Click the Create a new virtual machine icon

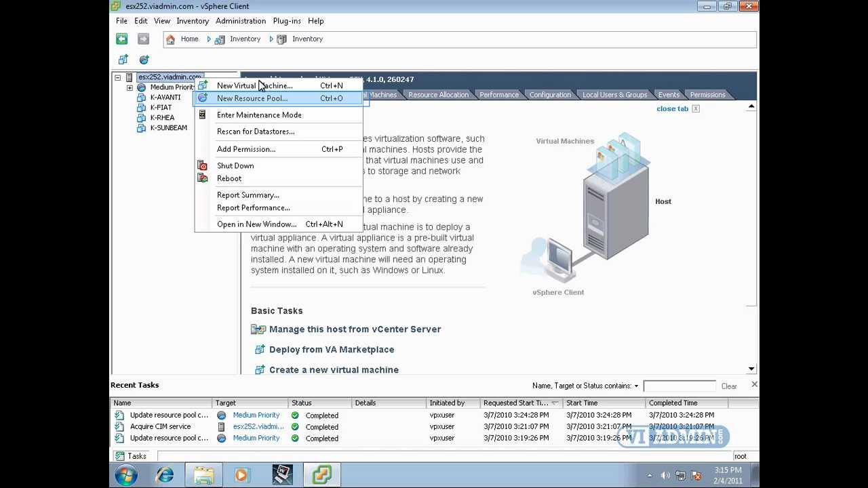click(259, 370)
